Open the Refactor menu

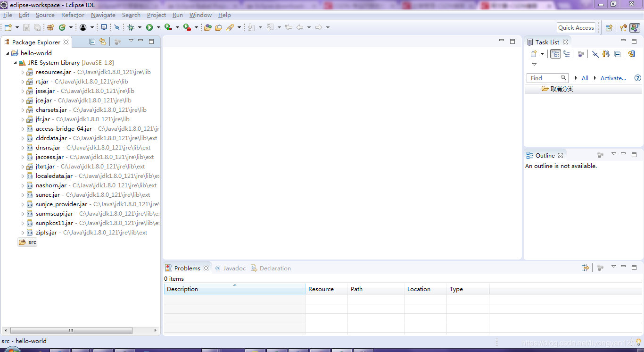click(73, 15)
